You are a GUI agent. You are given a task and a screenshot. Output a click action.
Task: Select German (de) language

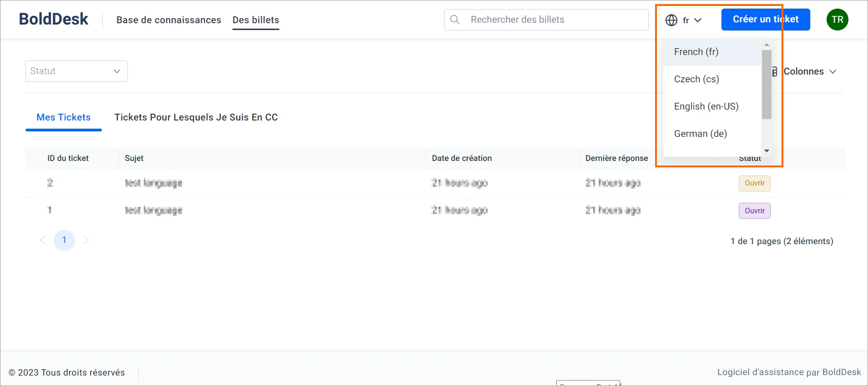pos(712,134)
